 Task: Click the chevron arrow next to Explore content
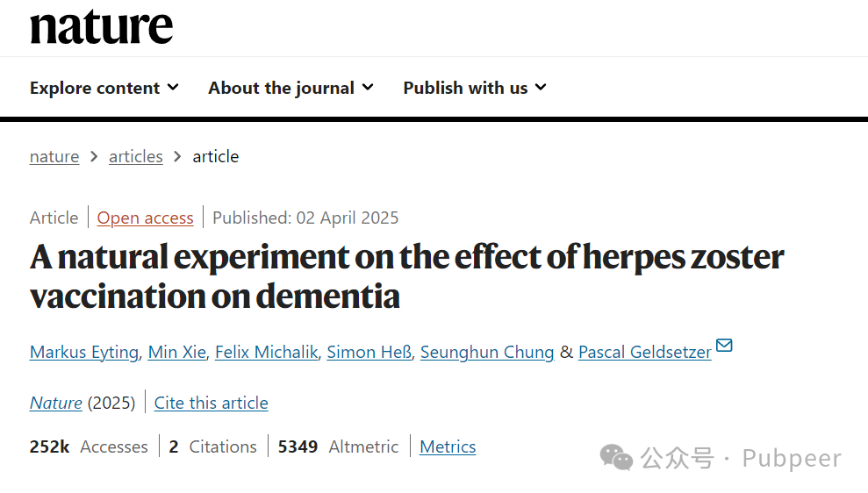tap(173, 87)
